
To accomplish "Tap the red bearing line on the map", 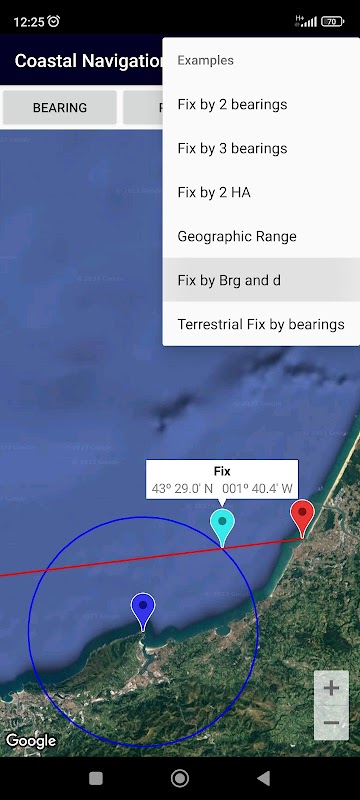I will point(102,563).
